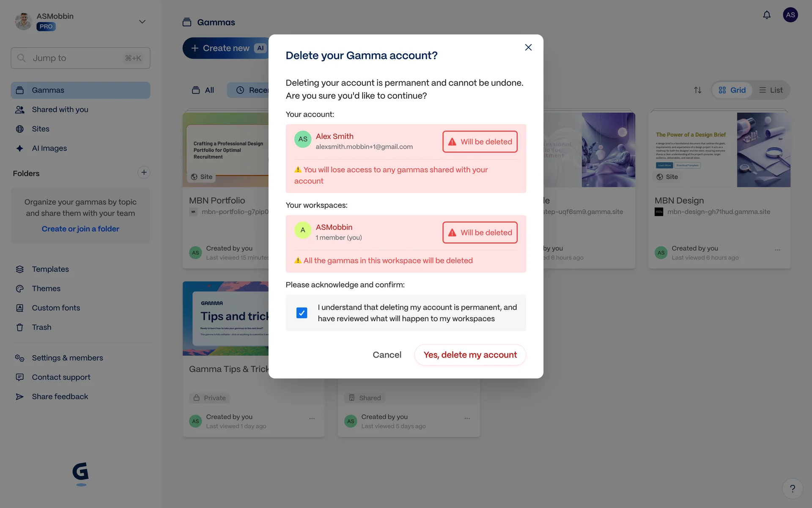Screen dimensions: 812x508
Task: Close the delete account dialog
Action: tap(528, 47)
